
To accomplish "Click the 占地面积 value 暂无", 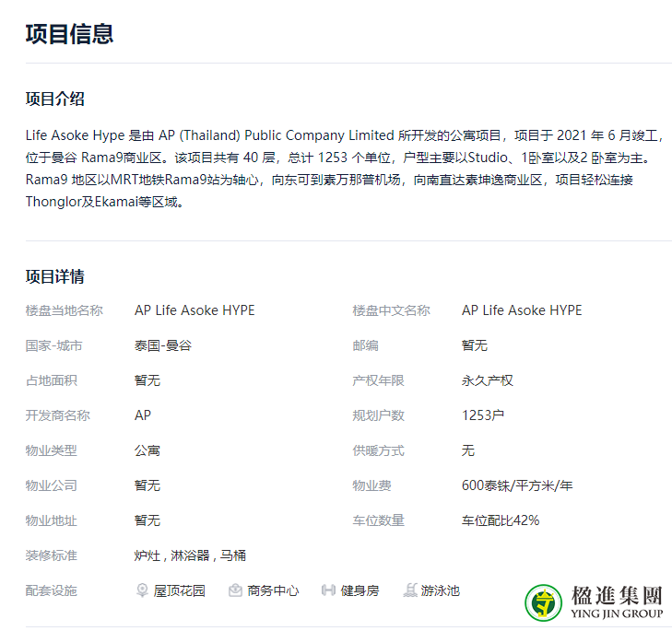I will (147, 380).
